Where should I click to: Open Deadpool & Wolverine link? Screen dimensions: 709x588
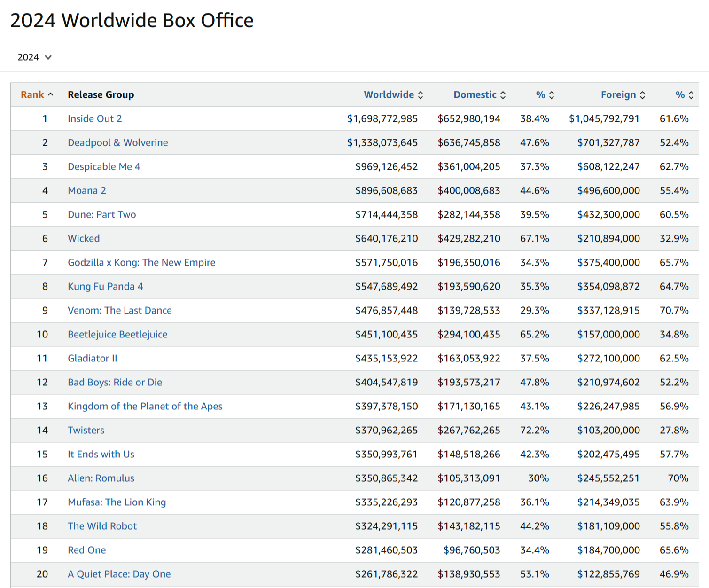[x=118, y=142]
